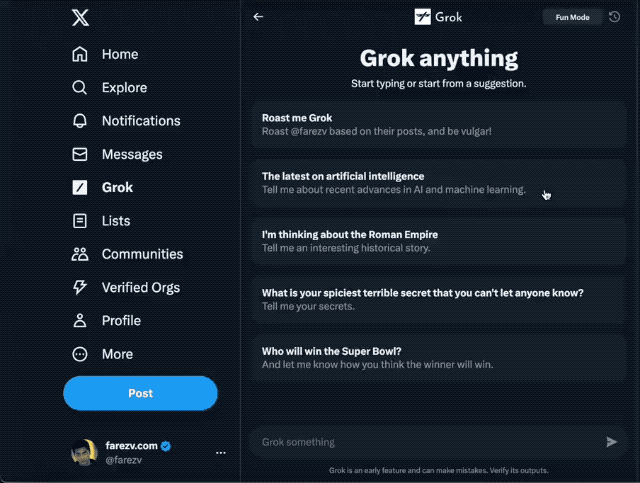The height and width of the screenshot is (483, 640).
Task: Open the Messages envelope icon
Action: point(80,154)
